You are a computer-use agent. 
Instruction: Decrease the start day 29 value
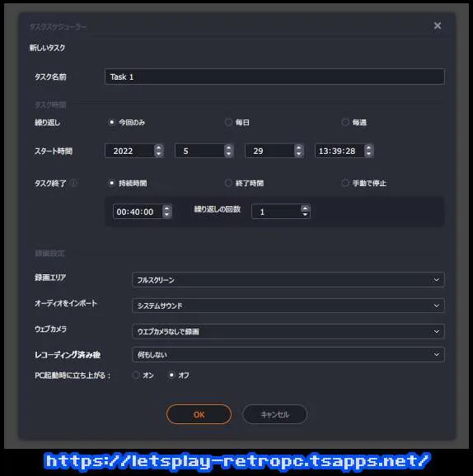click(298, 154)
